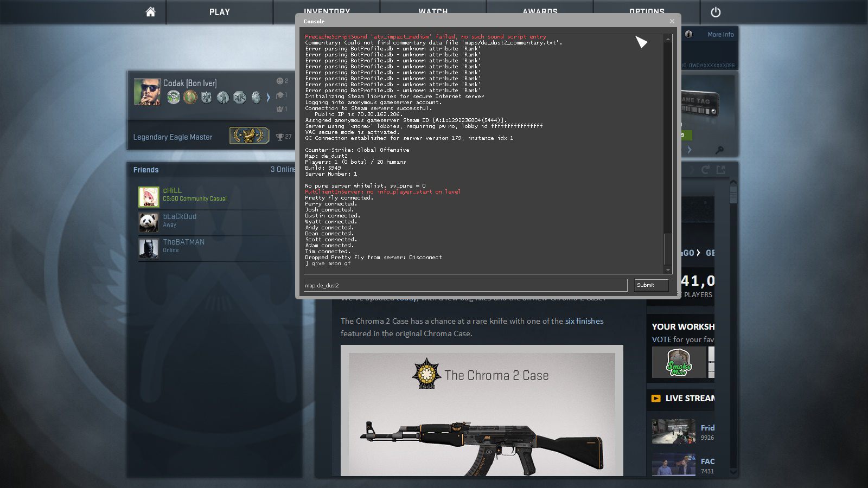Click news panel scrollbar up arrow
Screen dimensions: 868x488
pos(733,183)
